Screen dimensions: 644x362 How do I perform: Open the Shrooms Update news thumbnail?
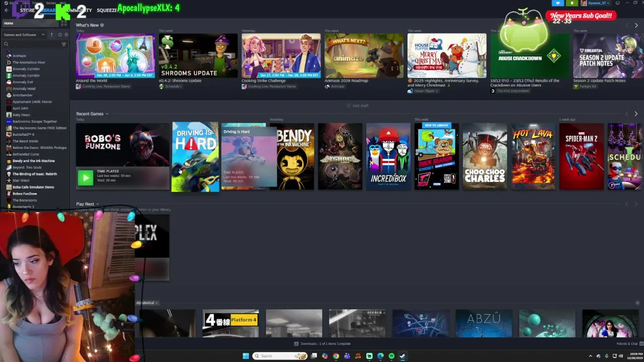point(198,56)
